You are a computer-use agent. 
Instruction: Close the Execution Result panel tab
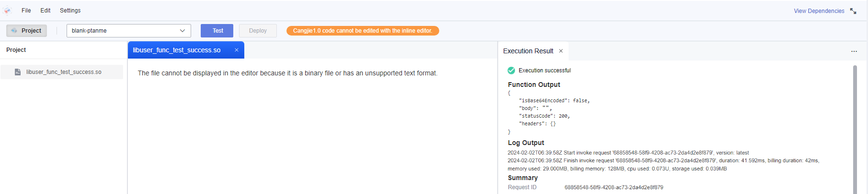(x=561, y=51)
